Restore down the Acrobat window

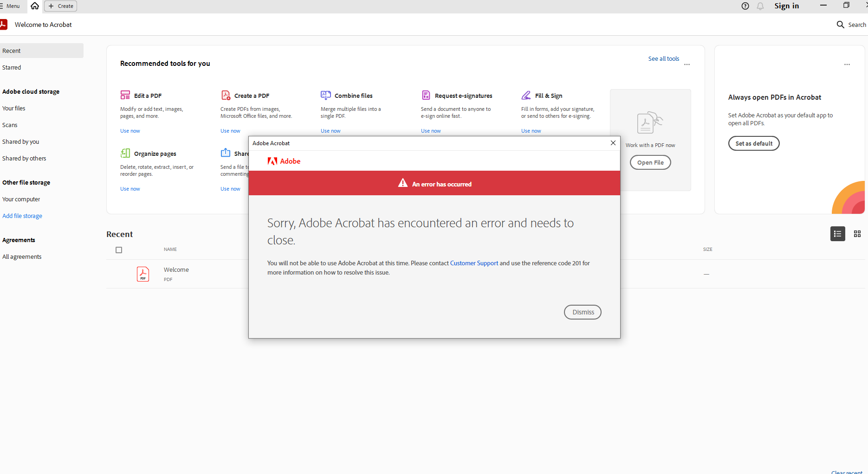[x=846, y=6]
